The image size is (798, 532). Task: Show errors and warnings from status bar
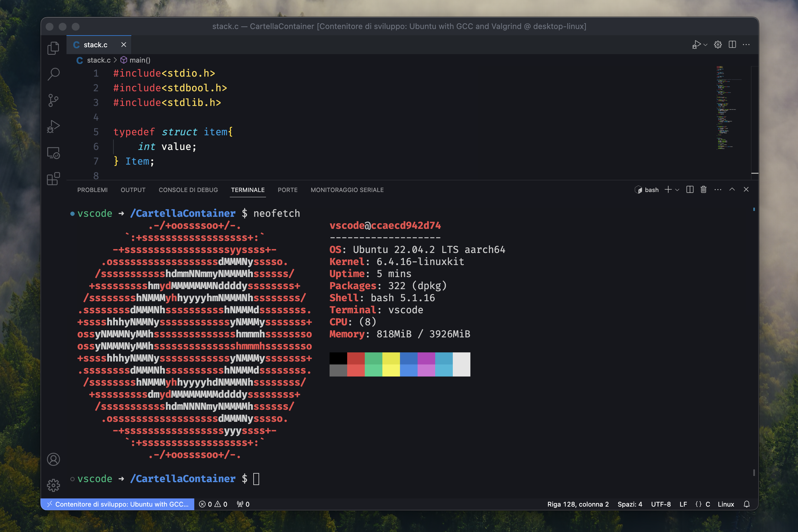coord(213,504)
